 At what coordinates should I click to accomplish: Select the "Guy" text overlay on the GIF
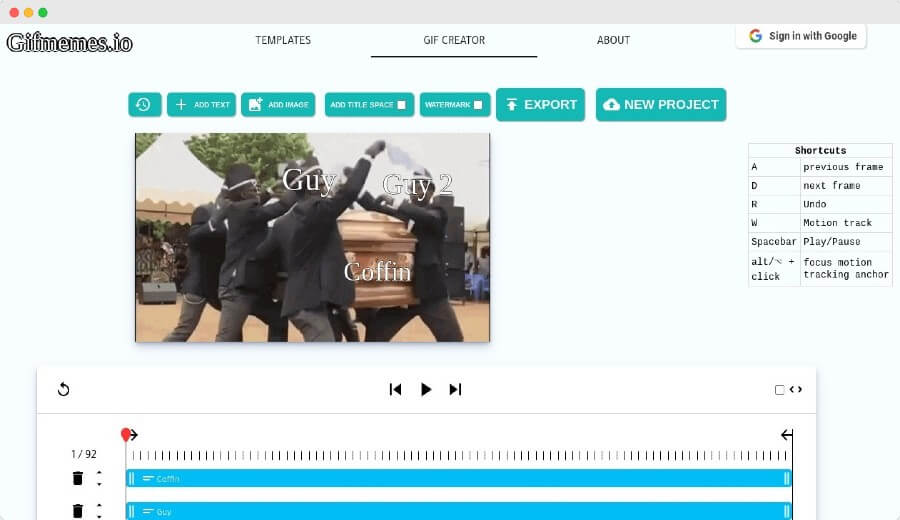[309, 180]
